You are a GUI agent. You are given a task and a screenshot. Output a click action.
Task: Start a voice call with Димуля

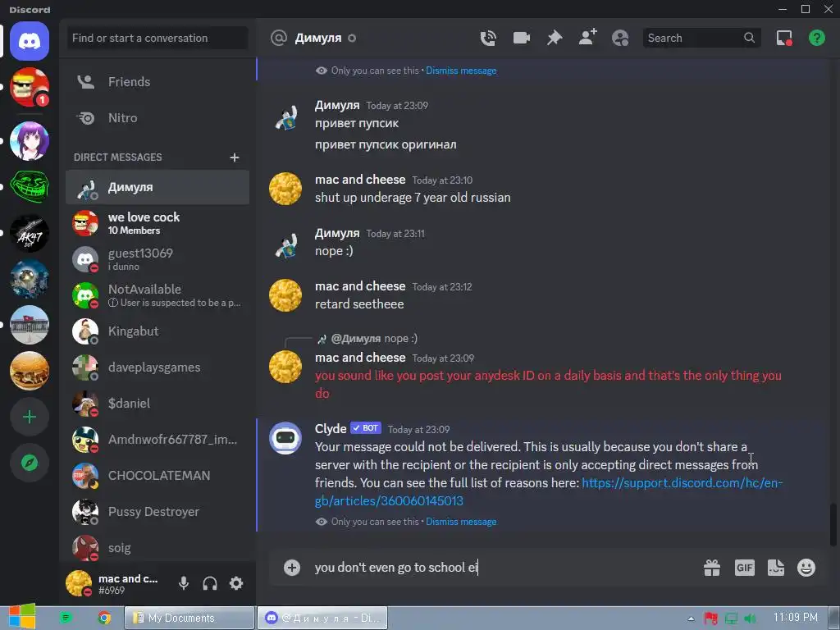(488, 38)
